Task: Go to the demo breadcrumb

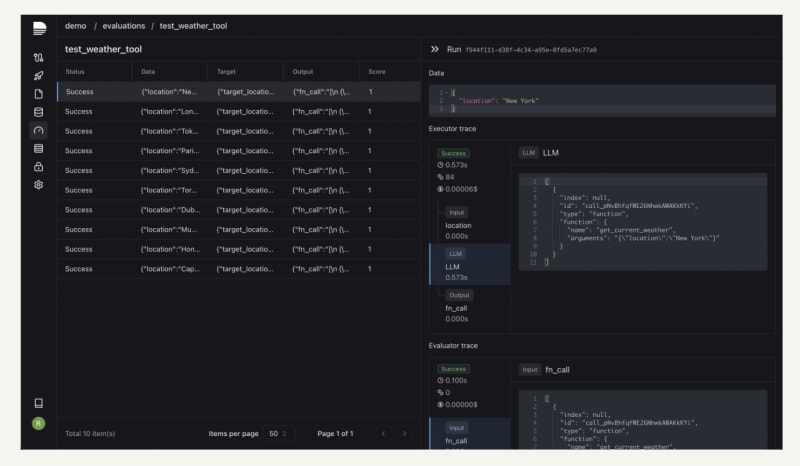Action: coord(75,26)
